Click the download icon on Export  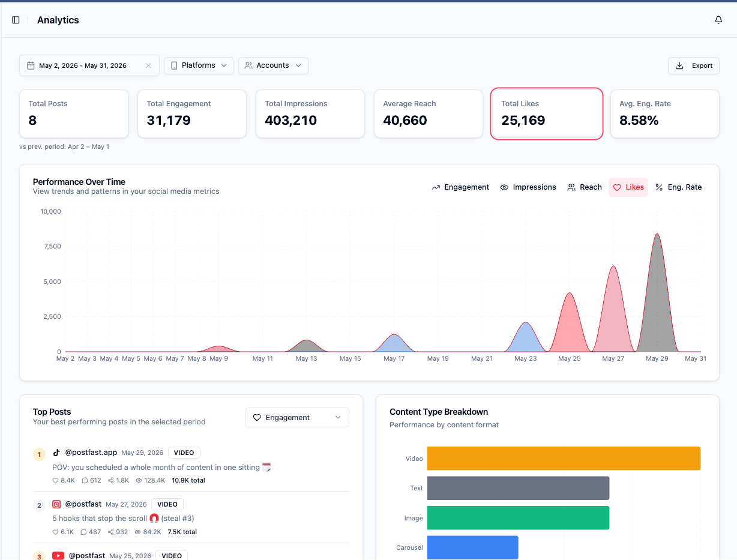679,65
